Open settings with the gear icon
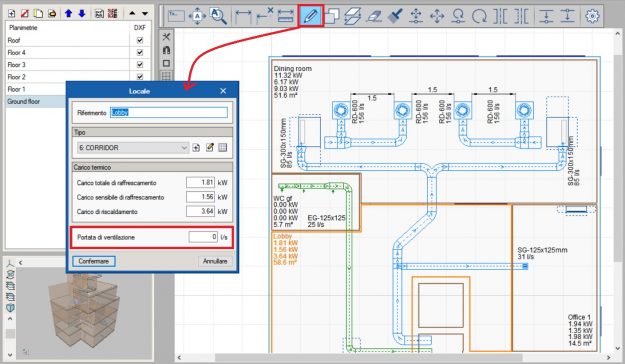 [592, 16]
